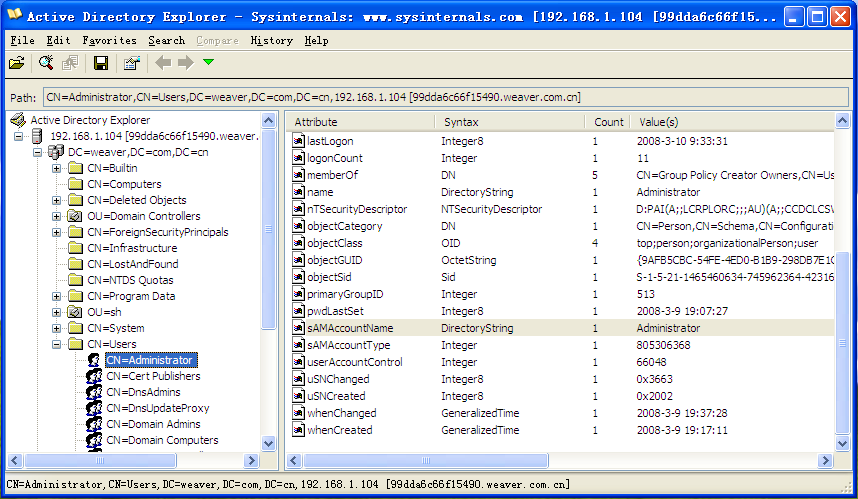Viewport: 858px width, 499px height.
Task: Click the Compare snapshots toolbar icon
Action: pyautogui.click(x=70, y=63)
